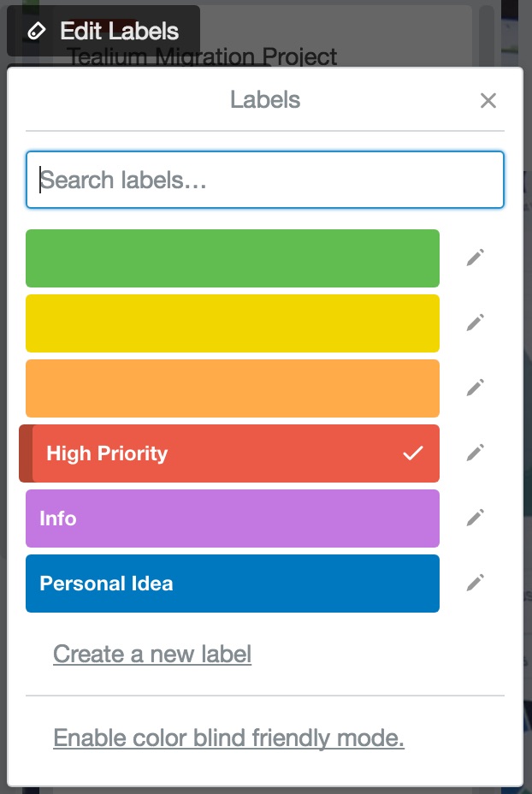Screen dimensions: 532x794
Task: Edit the orange label
Action: (x=475, y=388)
